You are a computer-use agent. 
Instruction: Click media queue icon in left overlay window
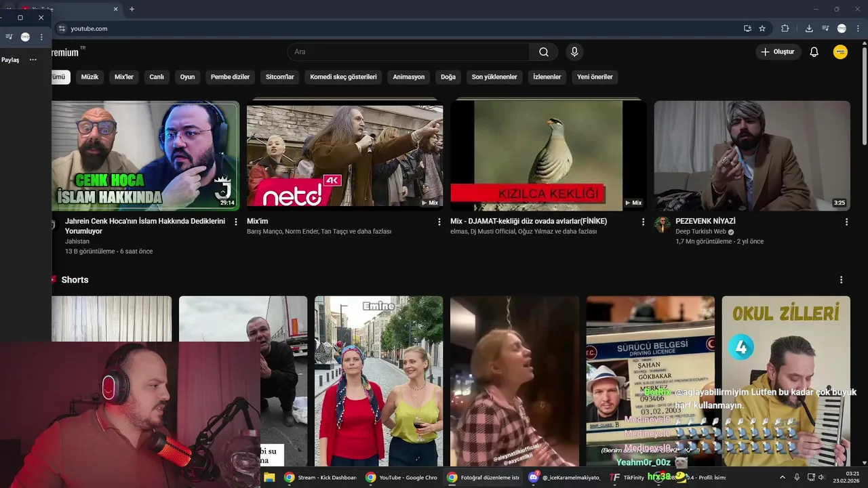click(9, 37)
